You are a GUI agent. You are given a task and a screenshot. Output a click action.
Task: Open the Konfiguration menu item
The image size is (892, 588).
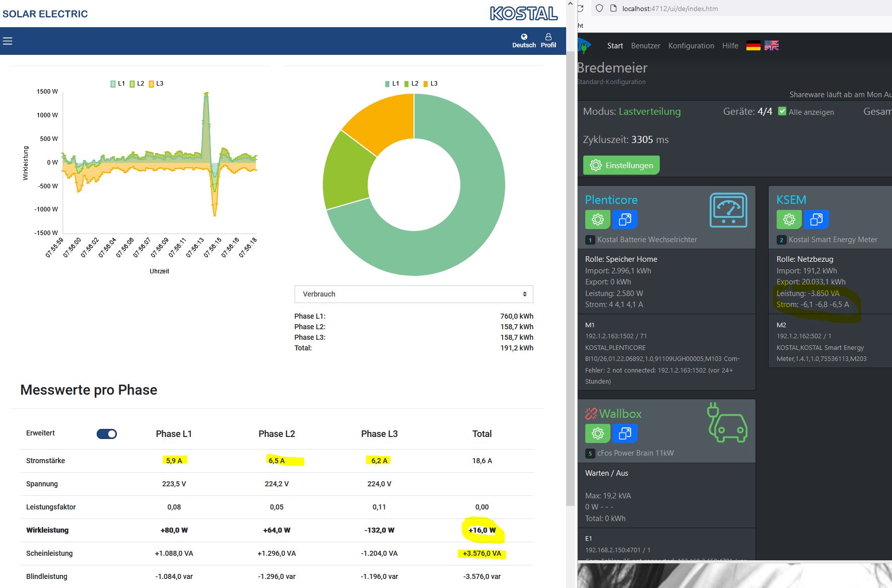(x=691, y=46)
